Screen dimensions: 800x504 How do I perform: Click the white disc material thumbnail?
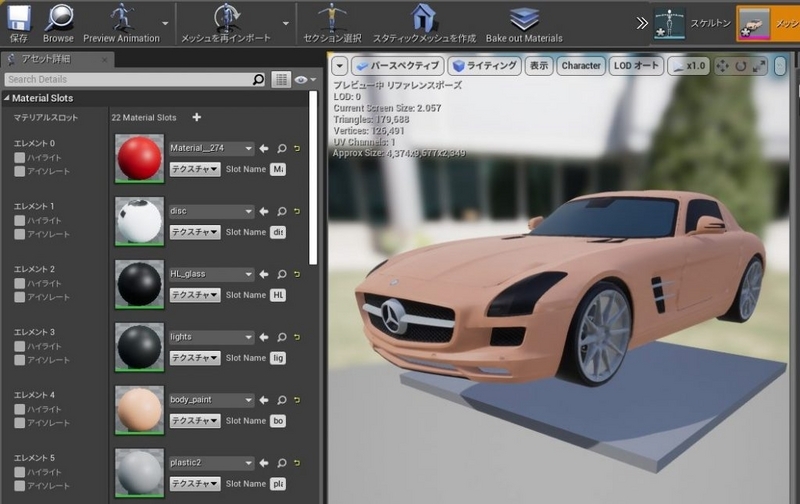tap(139, 221)
